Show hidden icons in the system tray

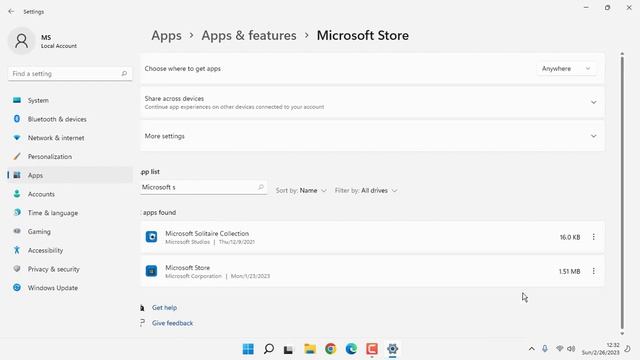(x=531, y=349)
